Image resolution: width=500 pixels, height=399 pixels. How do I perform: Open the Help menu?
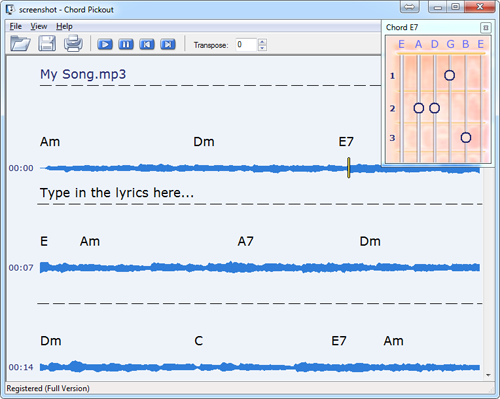tap(64, 26)
